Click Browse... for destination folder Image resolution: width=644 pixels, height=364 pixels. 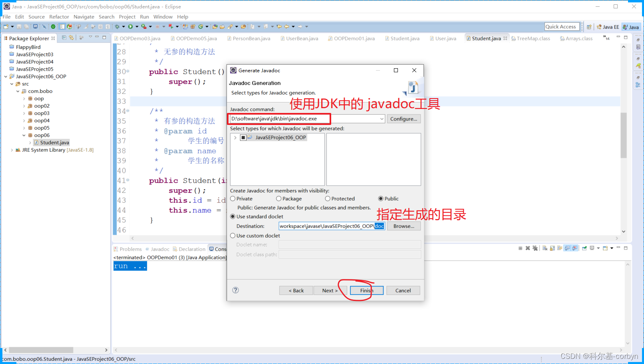click(x=403, y=226)
